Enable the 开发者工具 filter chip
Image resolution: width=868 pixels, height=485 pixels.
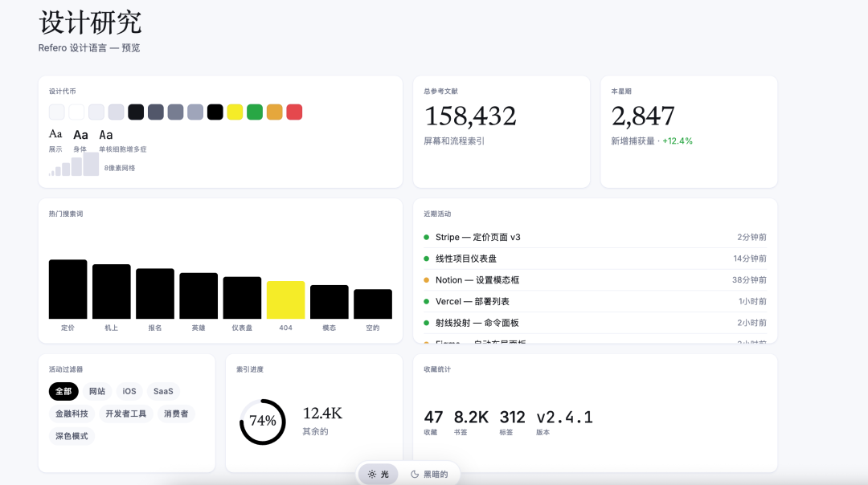tap(125, 414)
